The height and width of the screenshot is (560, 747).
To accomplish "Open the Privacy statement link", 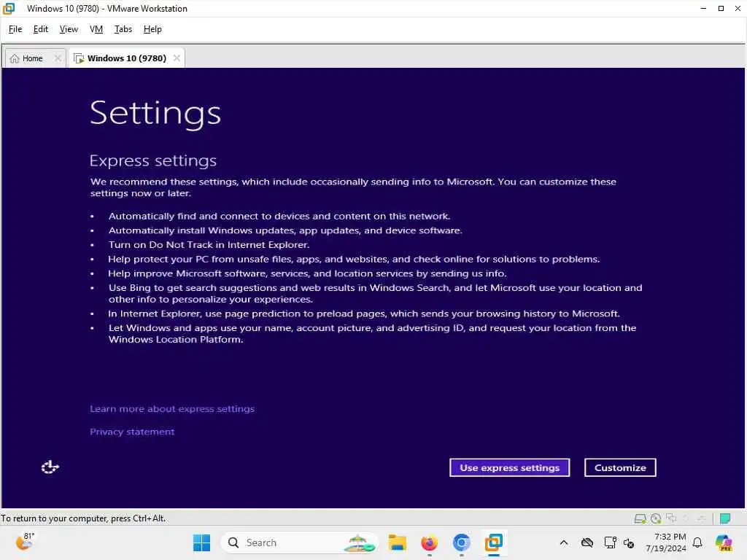I will [132, 432].
